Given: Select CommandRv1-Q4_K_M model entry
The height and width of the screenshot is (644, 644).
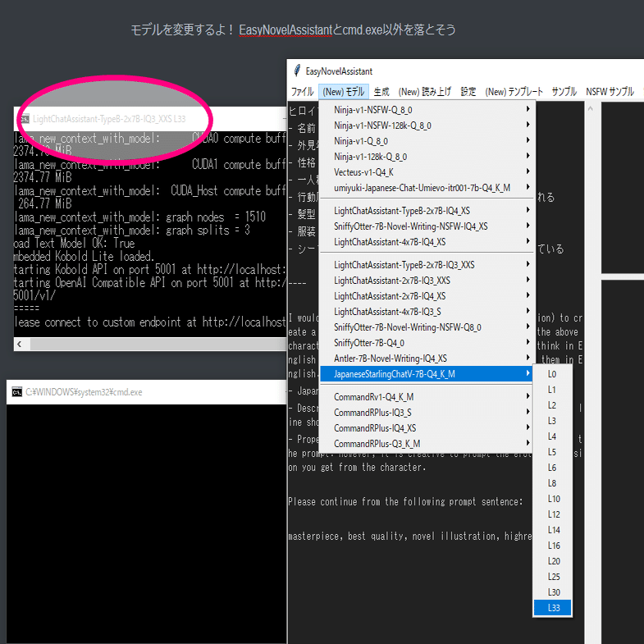Looking at the screenshot, I should (x=427, y=397).
